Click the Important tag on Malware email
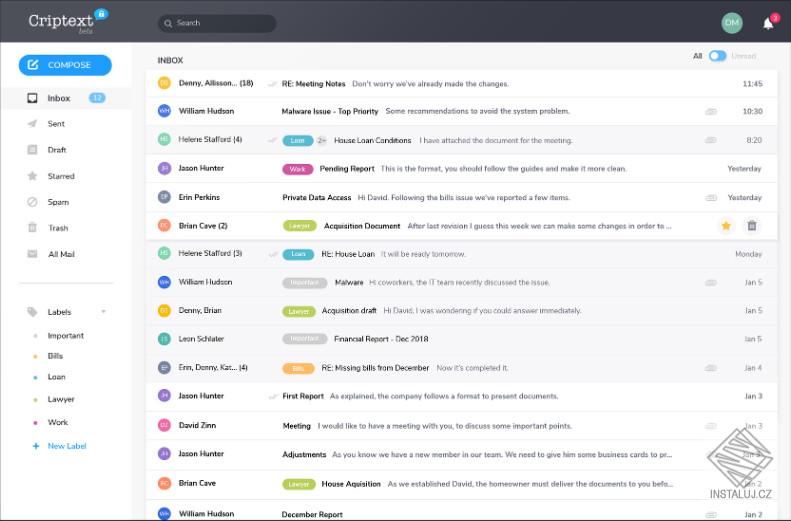 click(305, 283)
